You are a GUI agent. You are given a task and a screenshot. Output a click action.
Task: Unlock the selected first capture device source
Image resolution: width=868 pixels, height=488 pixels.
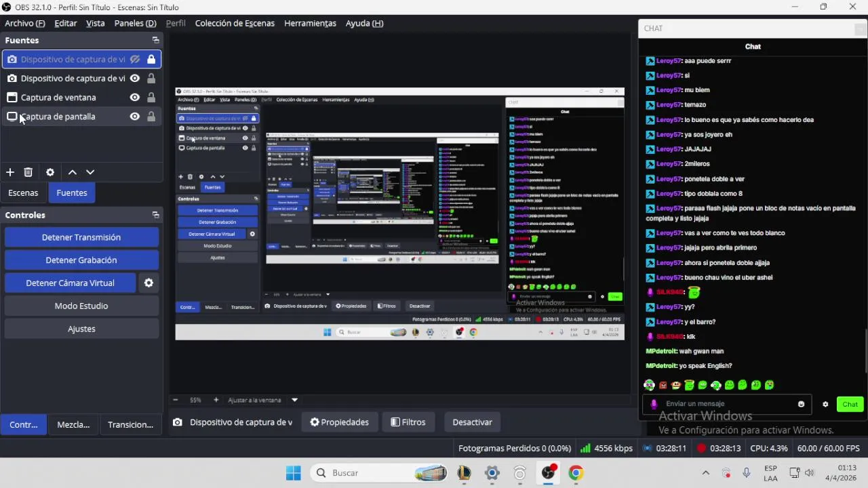point(151,59)
